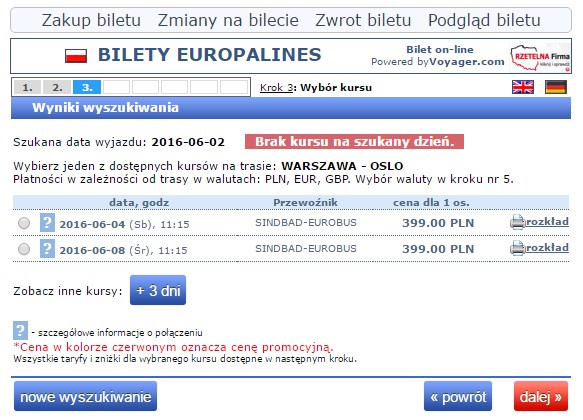Click printer icon for the 2016-06-04 schedule
This screenshot has width=583, height=420.
517,222
